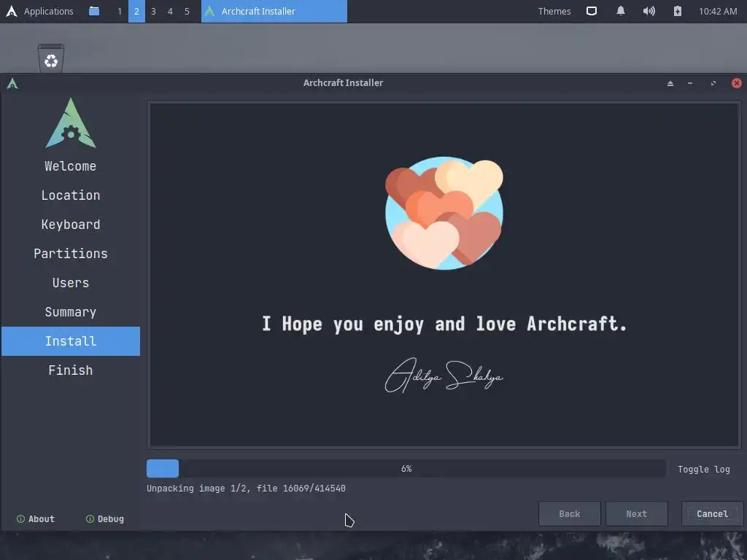The width and height of the screenshot is (747, 560).
Task: Click the shade/roll-up window arrow icon
Action: (x=670, y=83)
